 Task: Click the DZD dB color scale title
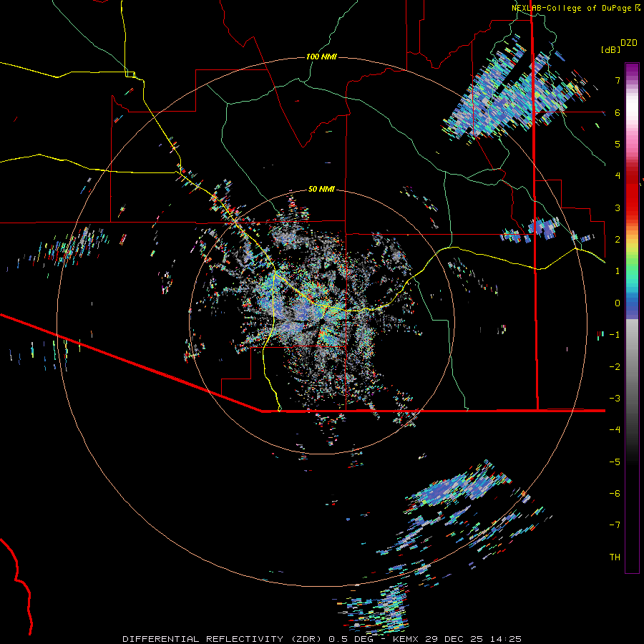coord(618,46)
